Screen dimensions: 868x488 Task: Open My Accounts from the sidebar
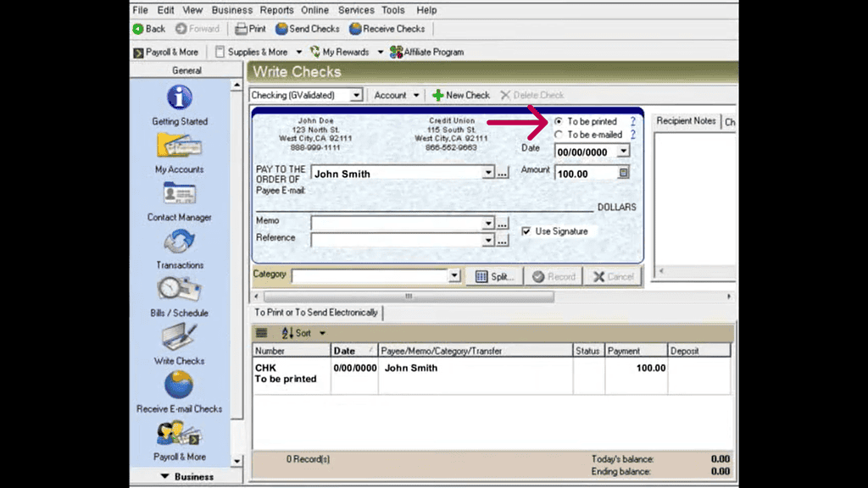[x=179, y=147]
